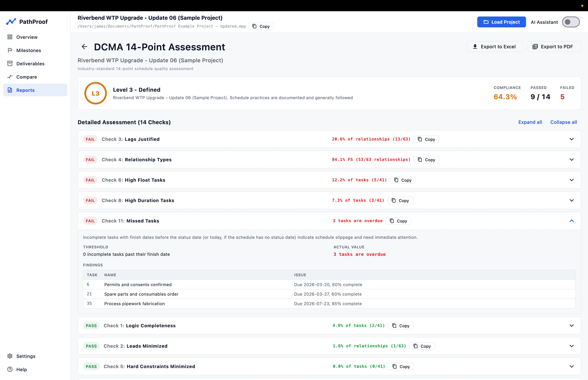Click Export to Excel button
Viewport: 588px width, 380px height.
click(495, 47)
